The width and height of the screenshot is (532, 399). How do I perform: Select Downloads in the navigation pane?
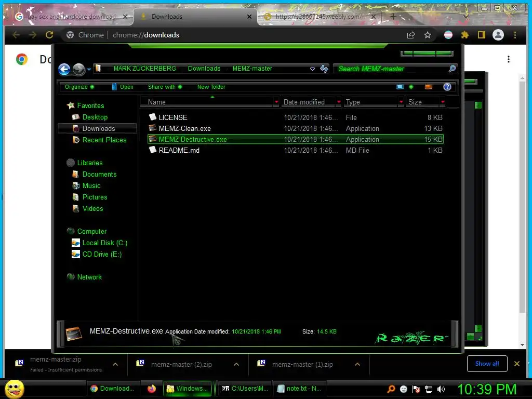pyautogui.click(x=98, y=128)
